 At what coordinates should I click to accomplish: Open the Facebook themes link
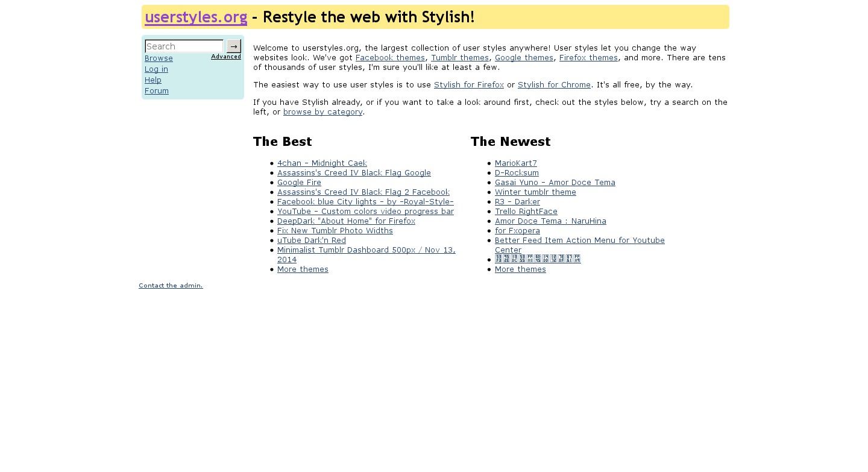[x=390, y=58]
